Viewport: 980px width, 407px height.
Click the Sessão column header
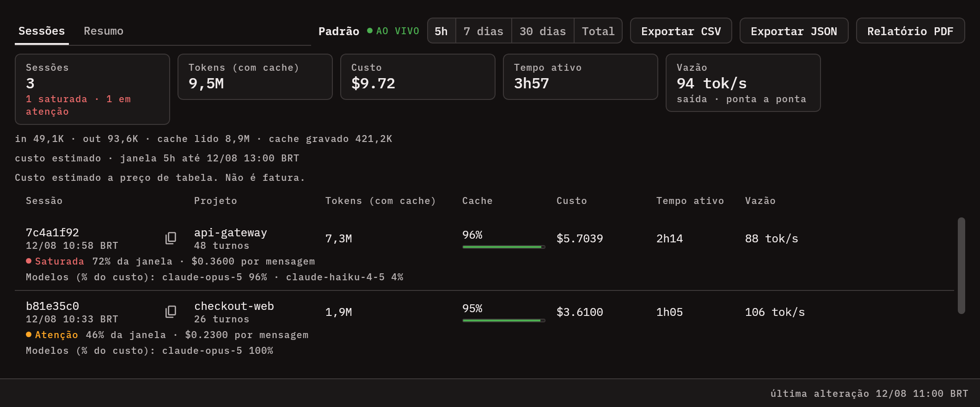coord(44,201)
